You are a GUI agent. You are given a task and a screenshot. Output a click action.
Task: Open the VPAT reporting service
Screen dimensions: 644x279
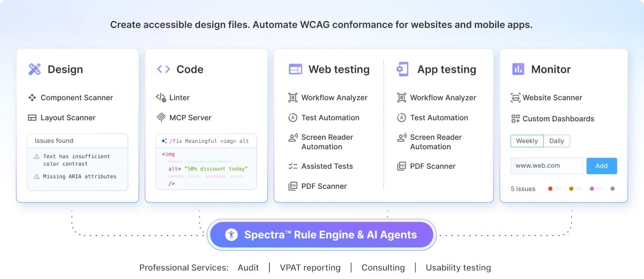pyautogui.click(x=310, y=268)
